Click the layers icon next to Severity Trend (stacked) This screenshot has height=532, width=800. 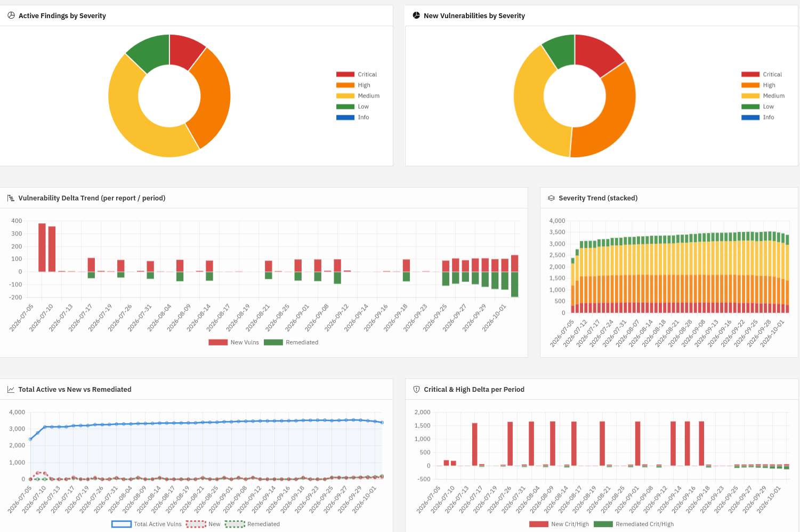(x=551, y=198)
